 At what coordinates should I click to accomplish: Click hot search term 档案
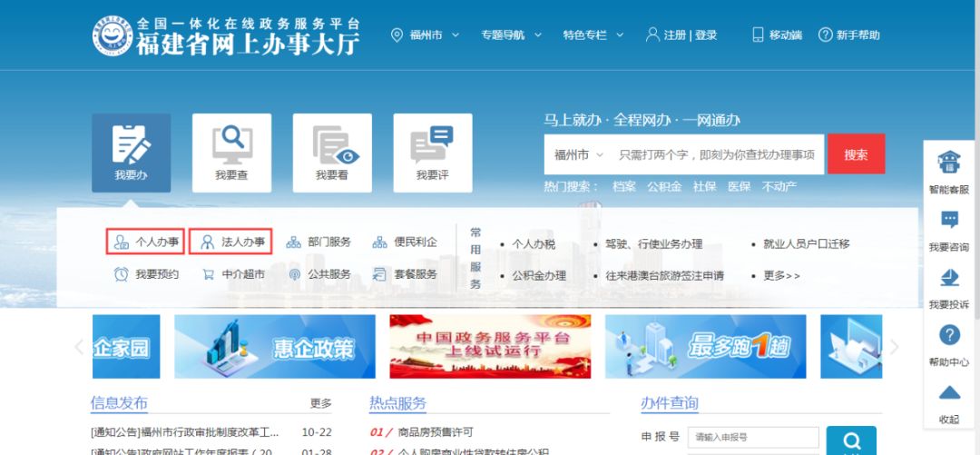(623, 186)
